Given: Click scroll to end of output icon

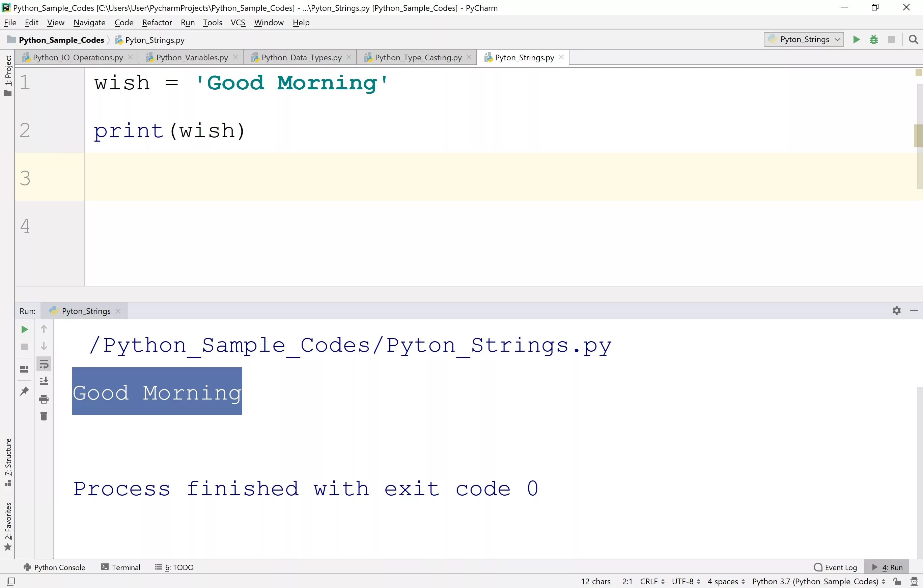Looking at the screenshot, I should [x=44, y=381].
